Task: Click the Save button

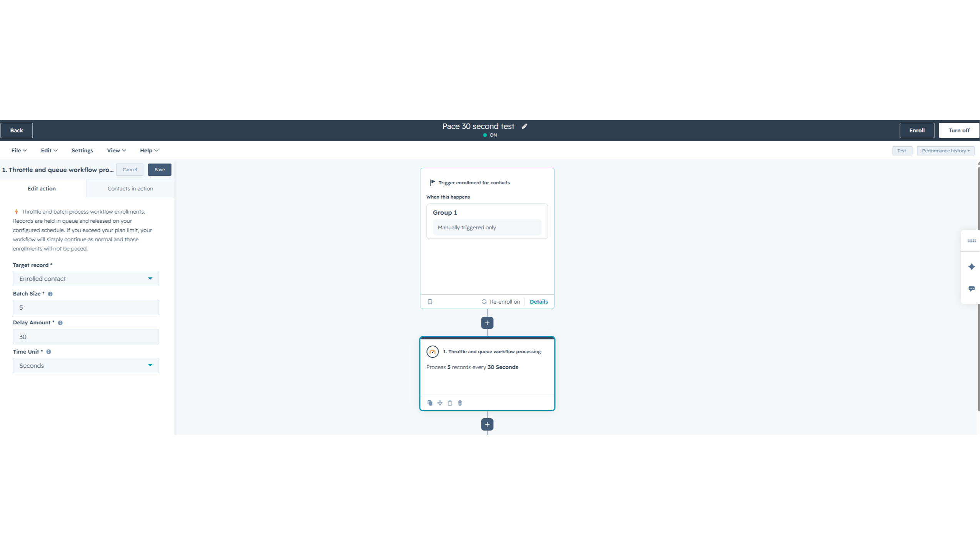Action: tap(160, 170)
